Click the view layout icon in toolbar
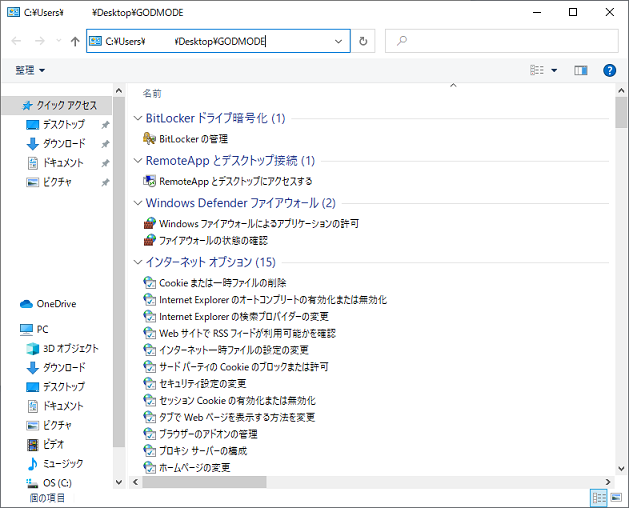Screen dimensions: 629x508 [537, 70]
